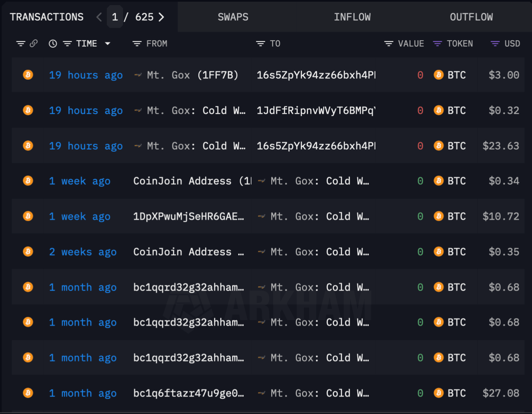Click BTC token icon on $10.72 row
Image resolution: width=532 pixels, height=414 pixels.
(x=438, y=216)
